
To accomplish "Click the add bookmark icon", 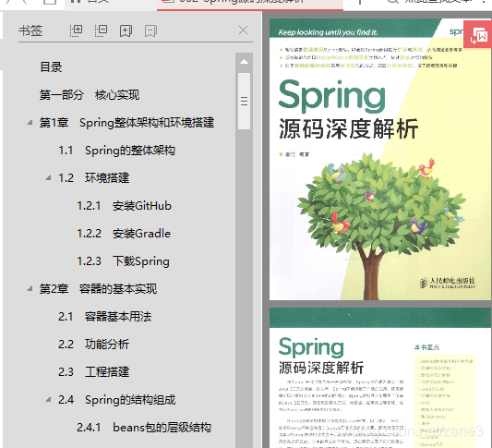I will click(x=126, y=30).
